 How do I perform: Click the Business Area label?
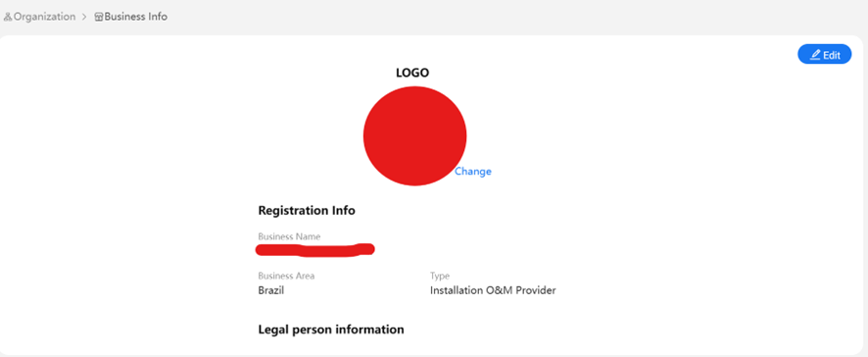(x=286, y=276)
